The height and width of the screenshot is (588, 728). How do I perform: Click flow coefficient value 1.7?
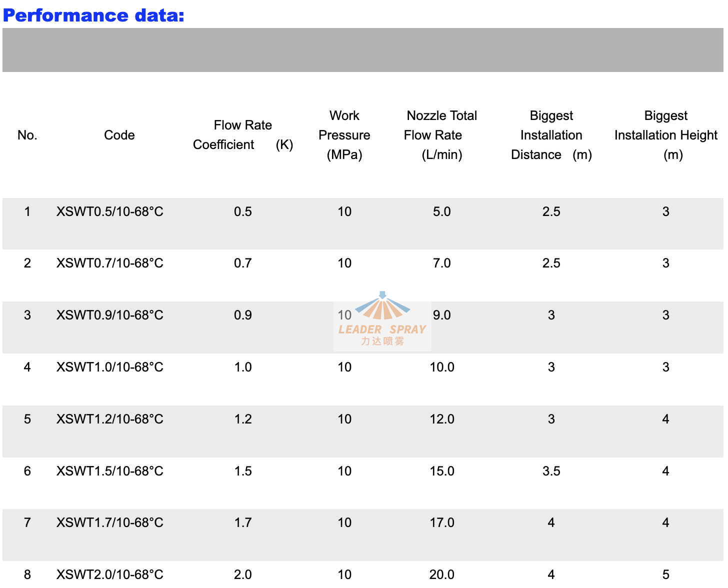coord(243,522)
